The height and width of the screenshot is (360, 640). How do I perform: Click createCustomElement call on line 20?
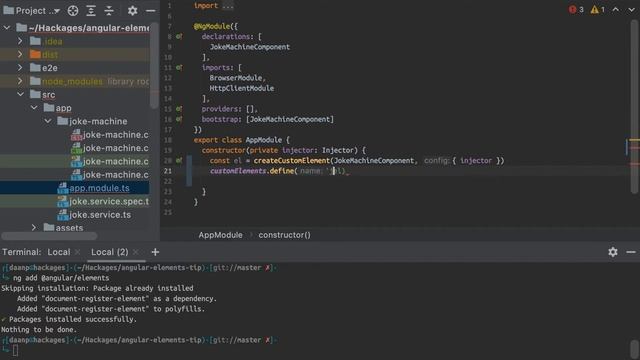(291, 160)
